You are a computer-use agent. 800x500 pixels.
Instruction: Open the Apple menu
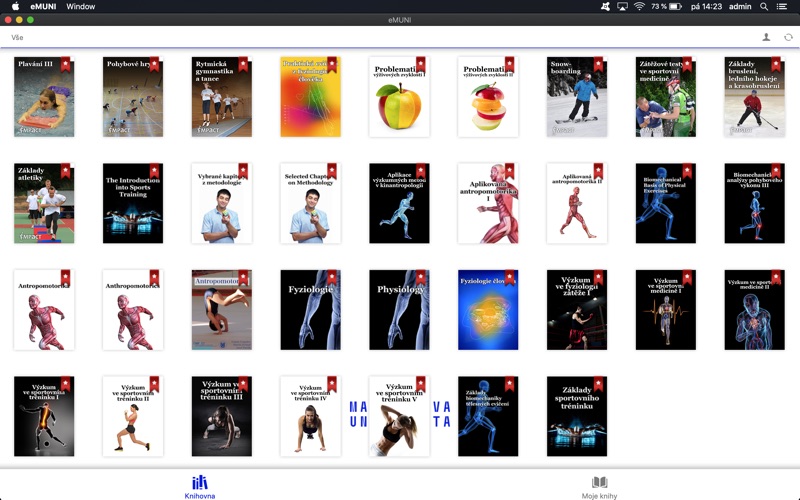tap(15, 7)
